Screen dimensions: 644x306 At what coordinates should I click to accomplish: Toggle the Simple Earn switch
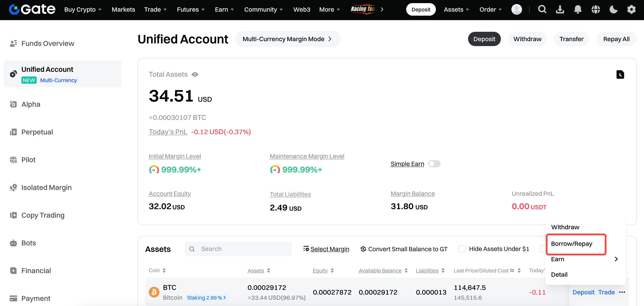(x=434, y=164)
